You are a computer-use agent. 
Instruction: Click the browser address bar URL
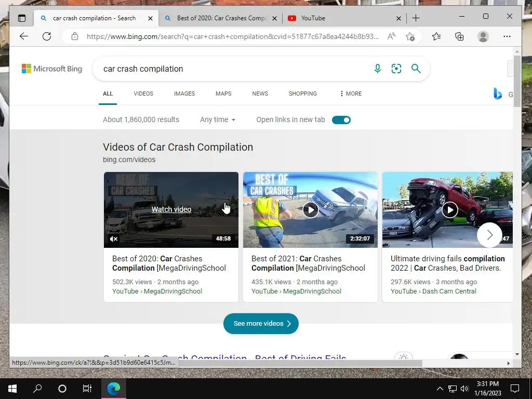pos(232,37)
